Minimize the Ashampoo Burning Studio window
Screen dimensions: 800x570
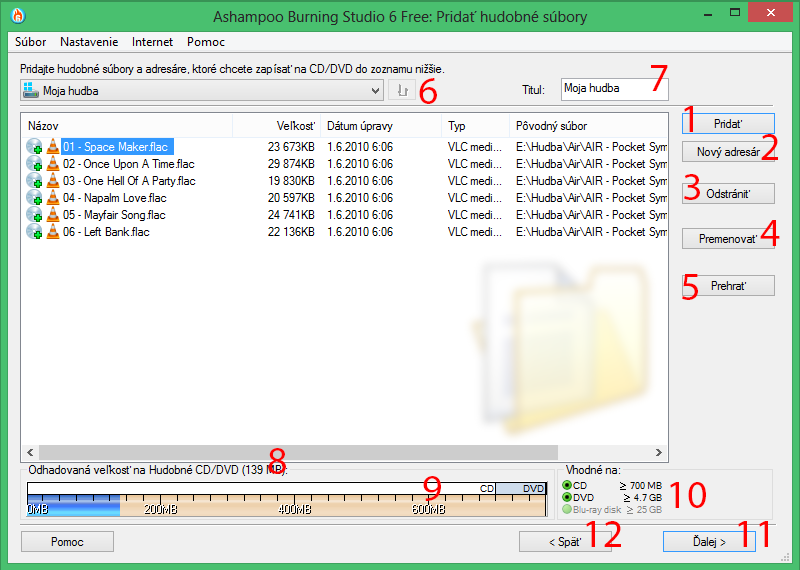point(708,13)
